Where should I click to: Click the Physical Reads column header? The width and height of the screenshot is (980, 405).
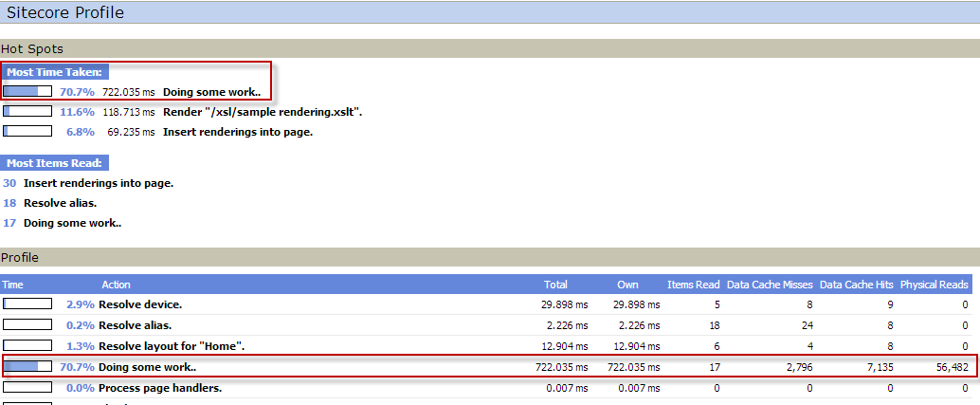tap(935, 285)
